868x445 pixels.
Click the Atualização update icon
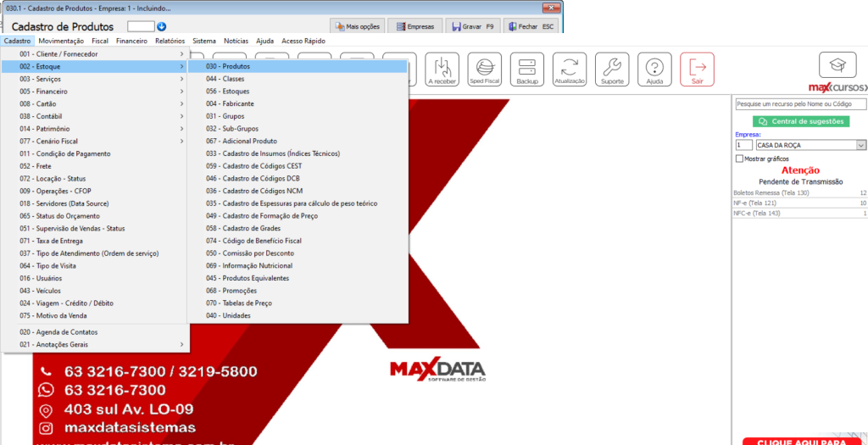570,70
